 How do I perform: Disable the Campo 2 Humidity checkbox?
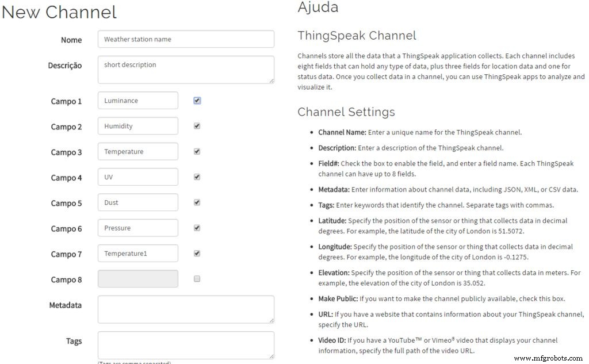pyautogui.click(x=197, y=126)
